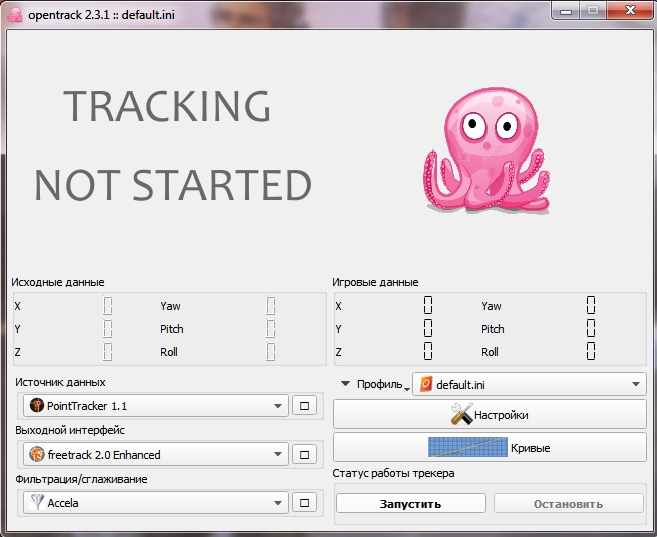Click the freetrack icon in output combo
The image size is (657, 537).
tap(37, 454)
